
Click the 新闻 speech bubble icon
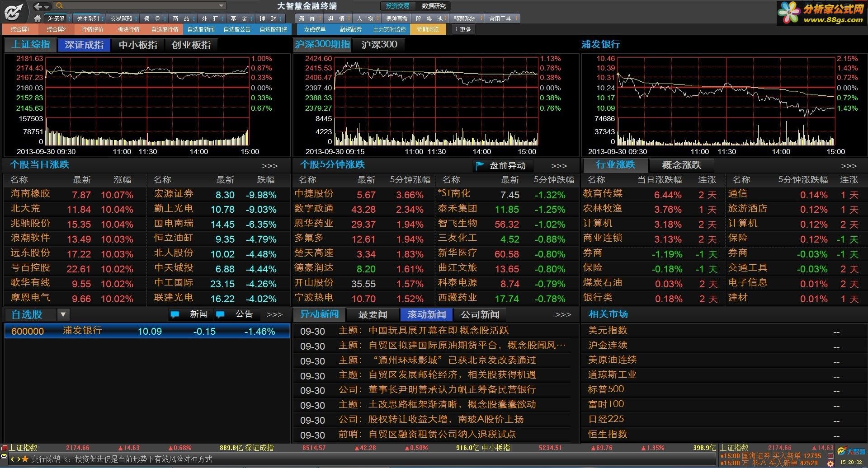point(175,314)
